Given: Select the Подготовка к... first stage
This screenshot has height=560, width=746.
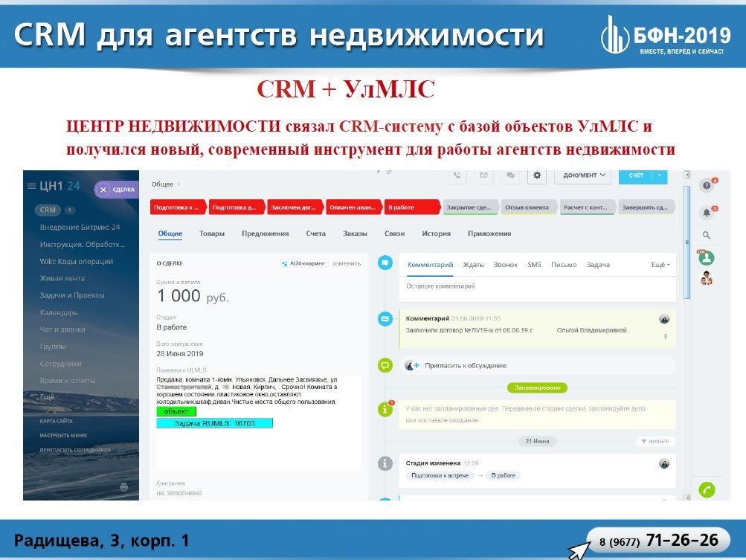Looking at the screenshot, I should (x=179, y=207).
